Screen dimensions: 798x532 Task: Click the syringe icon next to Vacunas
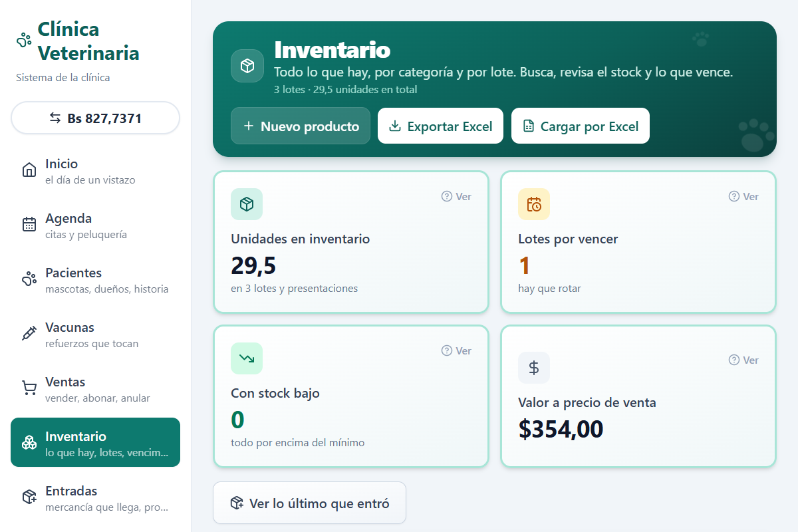(x=29, y=334)
